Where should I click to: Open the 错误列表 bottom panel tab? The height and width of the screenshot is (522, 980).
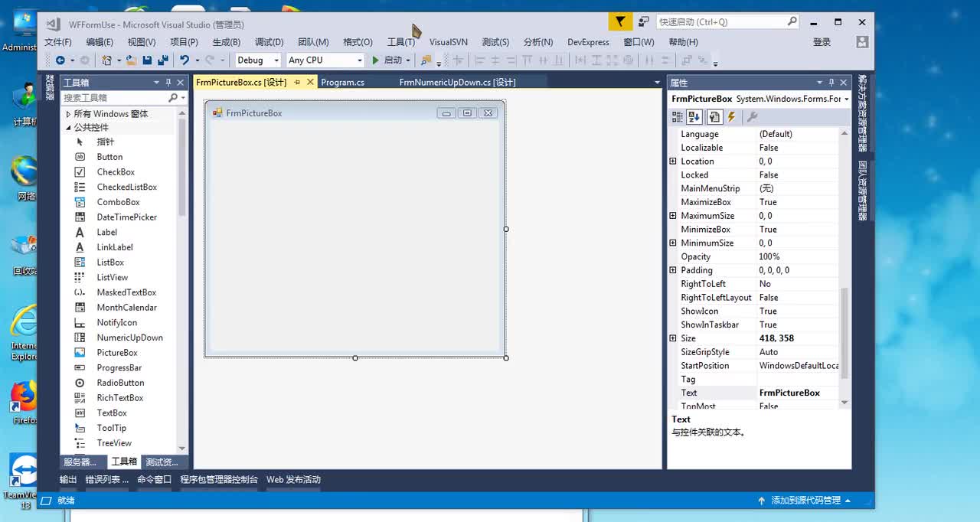click(106, 480)
